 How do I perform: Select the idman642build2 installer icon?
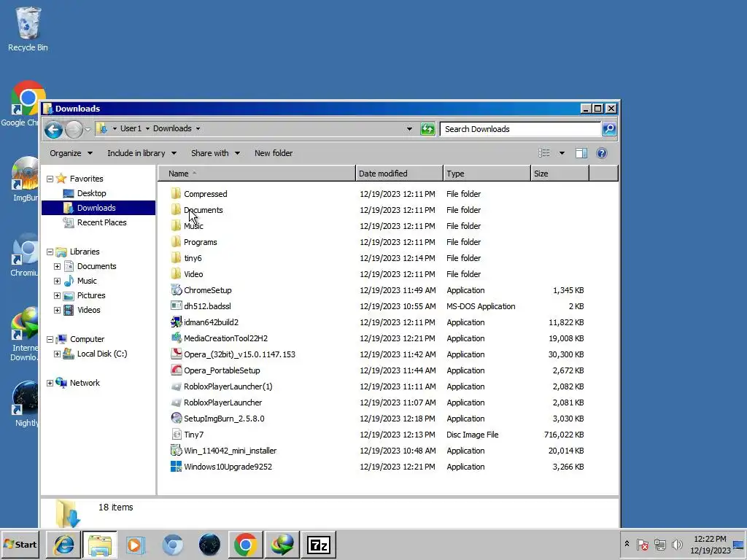pos(177,322)
